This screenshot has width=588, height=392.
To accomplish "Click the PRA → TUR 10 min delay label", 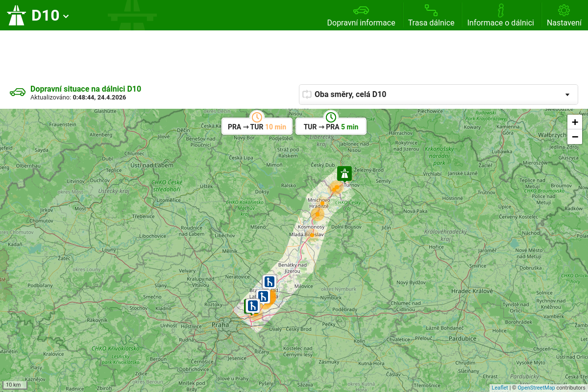I will 257,127.
